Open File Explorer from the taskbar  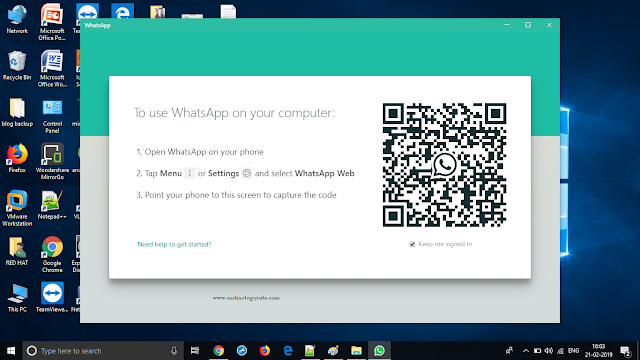(x=356, y=351)
